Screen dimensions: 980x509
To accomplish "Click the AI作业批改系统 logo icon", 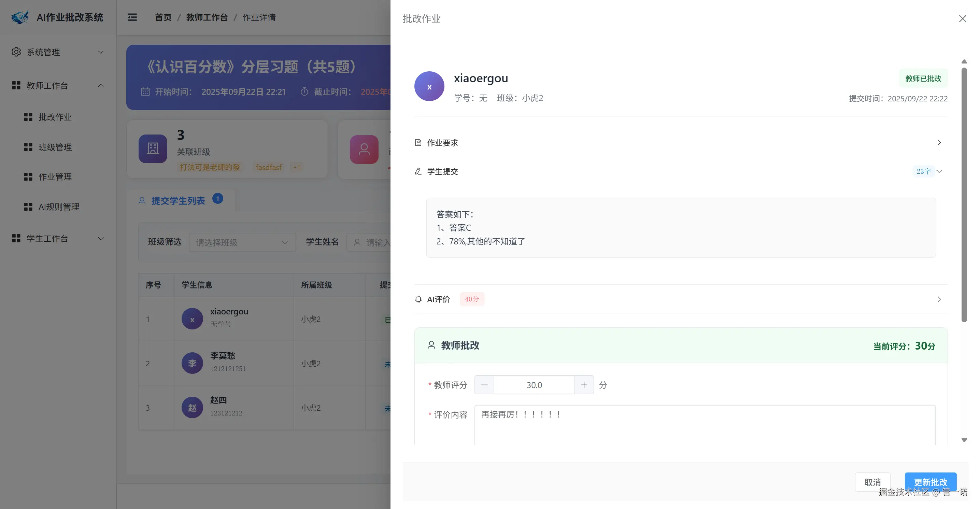I will click(x=20, y=17).
